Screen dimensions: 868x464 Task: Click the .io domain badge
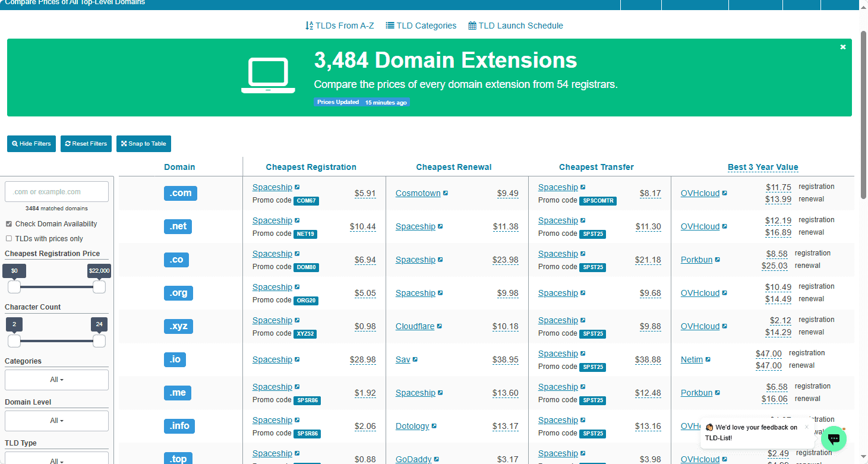click(176, 359)
